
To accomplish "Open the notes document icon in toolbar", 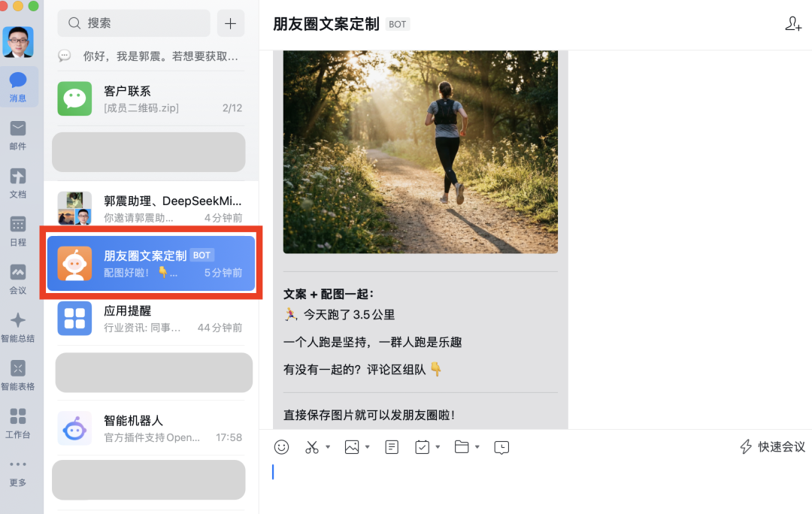I will [x=391, y=446].
